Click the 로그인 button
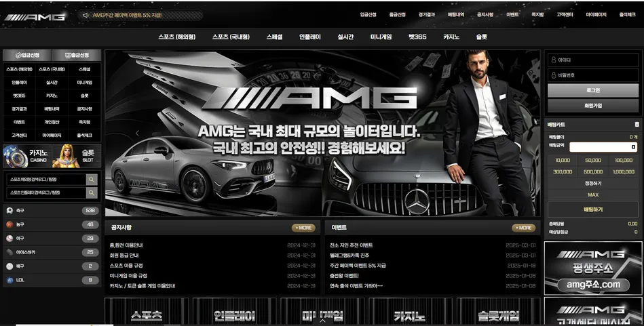 click(x=592, y=91)
